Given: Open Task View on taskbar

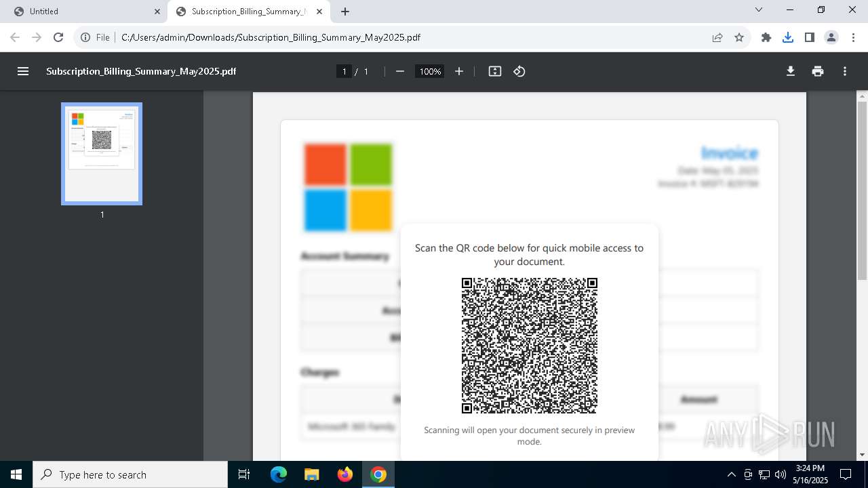Looking at the screenshot, I should (x=244, y=474).
